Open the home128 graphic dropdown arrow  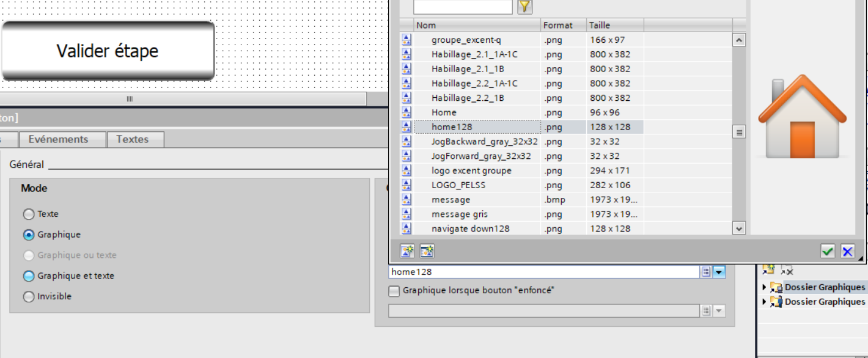(x=719, y=272)
